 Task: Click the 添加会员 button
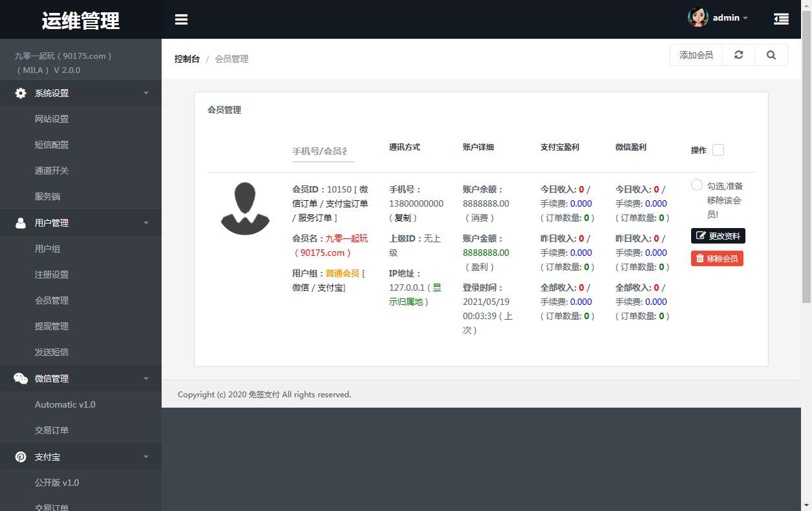696,55
